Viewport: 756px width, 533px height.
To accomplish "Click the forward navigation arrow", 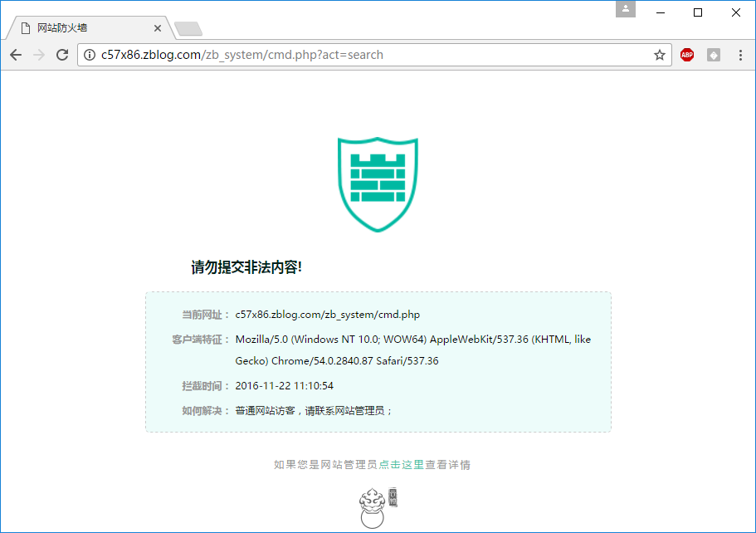I will point(38,55).
